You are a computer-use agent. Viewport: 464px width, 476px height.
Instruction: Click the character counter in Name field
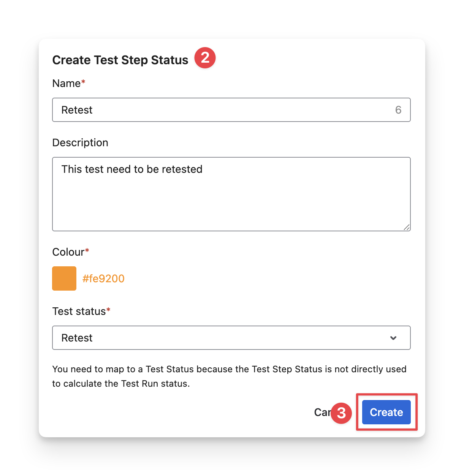tap(398, 110)
